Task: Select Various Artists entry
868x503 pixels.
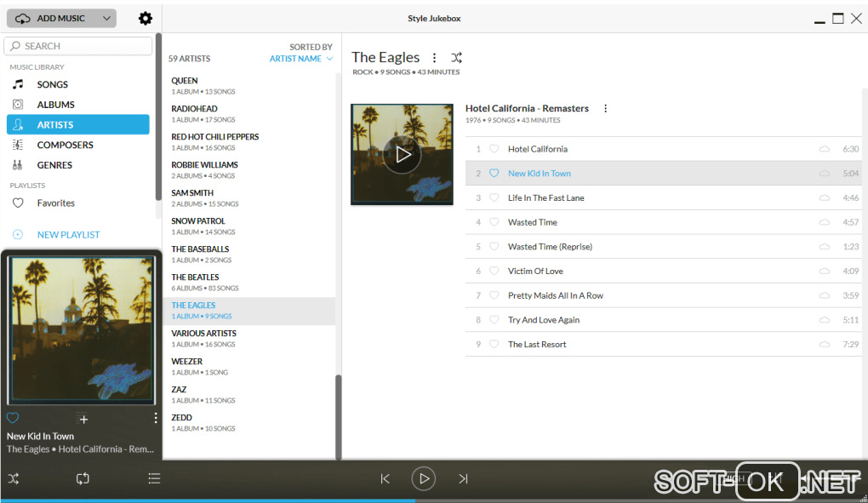Action: tap(249, 339)
